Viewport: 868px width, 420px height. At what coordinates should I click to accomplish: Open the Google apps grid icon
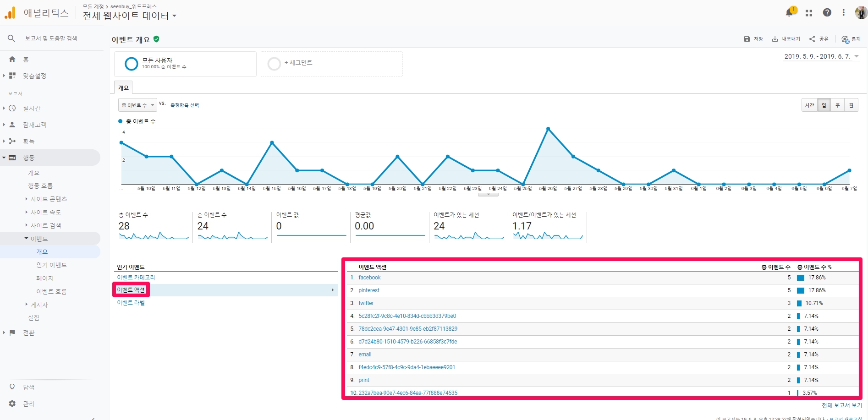[x=809, y=13]
